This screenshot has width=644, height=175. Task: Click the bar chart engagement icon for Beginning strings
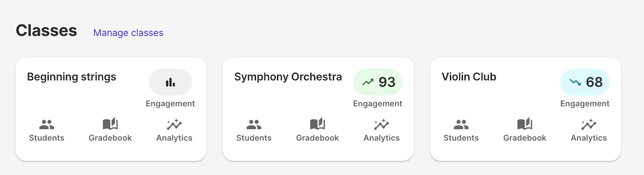pyautogui.click(x=171, y=82)
